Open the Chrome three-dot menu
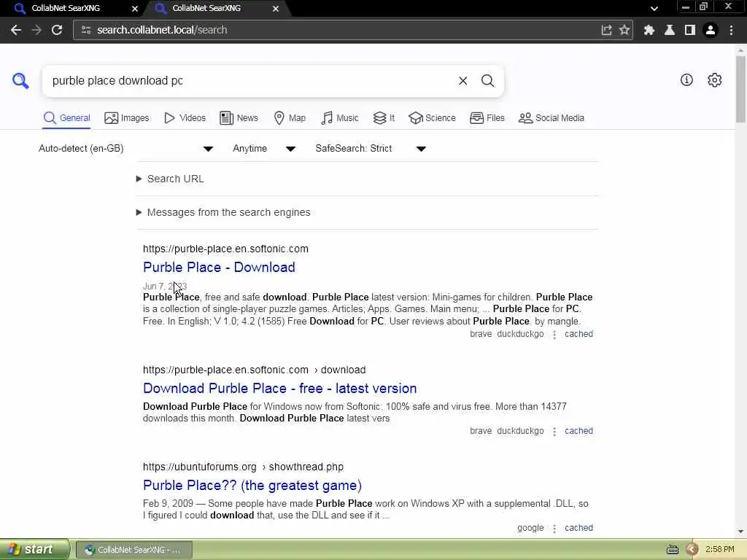The image size is (747, 560). (x=731, y=30)
